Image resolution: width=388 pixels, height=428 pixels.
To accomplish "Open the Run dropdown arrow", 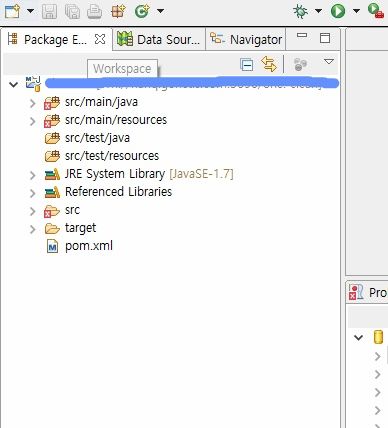I will pyautogui.click(x=356, y=11).
